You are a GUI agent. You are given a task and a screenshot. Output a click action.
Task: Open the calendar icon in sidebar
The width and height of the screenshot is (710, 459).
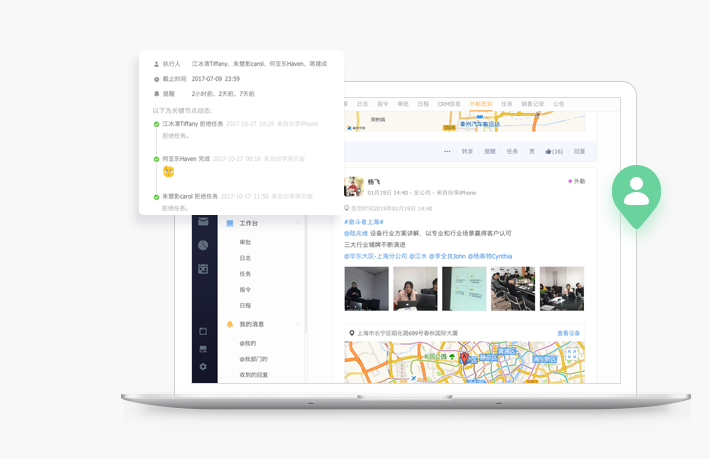click(x=203, y=268)
